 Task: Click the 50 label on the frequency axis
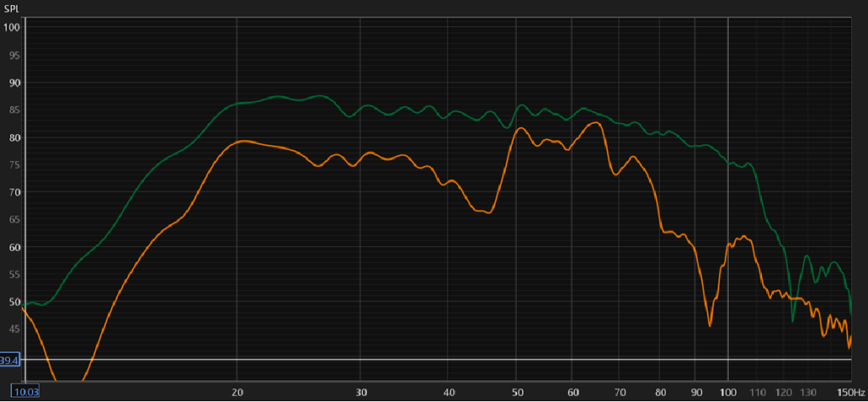[x=516, y=392]
